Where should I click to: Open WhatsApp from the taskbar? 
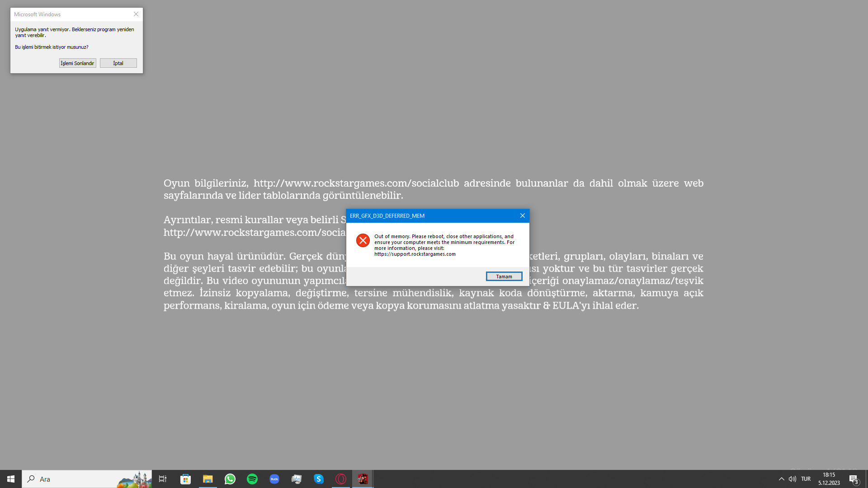point(230,479)
